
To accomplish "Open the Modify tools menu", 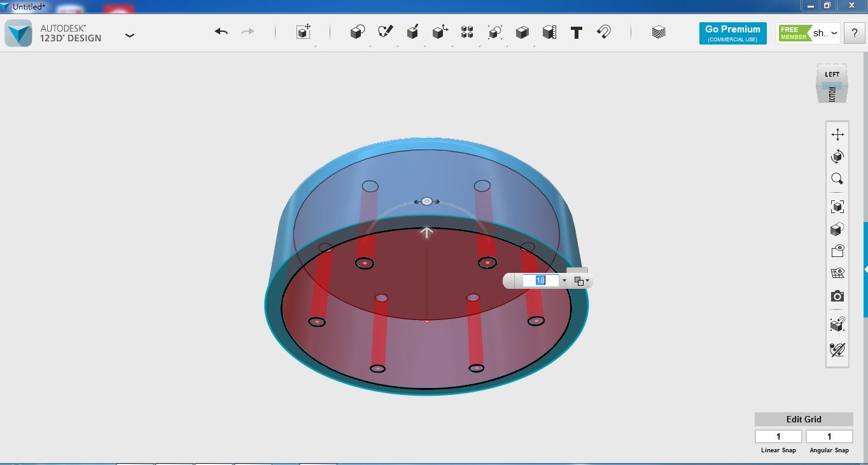I will 440,32.
